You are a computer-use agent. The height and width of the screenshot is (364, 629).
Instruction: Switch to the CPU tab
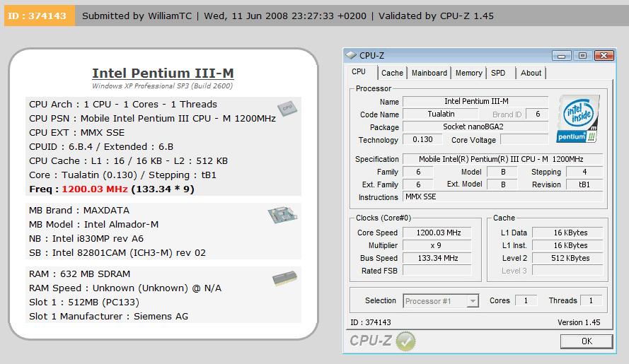[359, 72]
